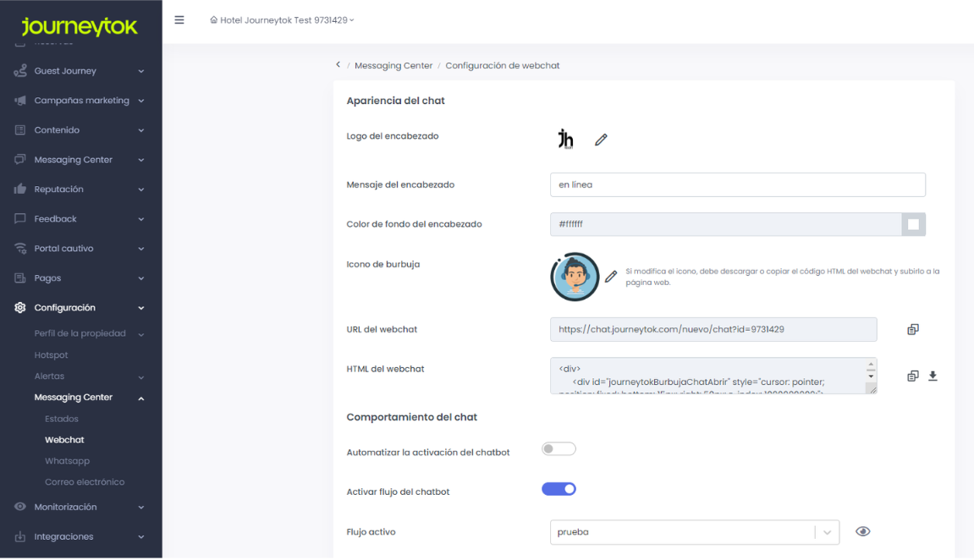Screen dimensions: 974x560
Task: Open Estados under Messaging Center
Action: tap(62, 419)
